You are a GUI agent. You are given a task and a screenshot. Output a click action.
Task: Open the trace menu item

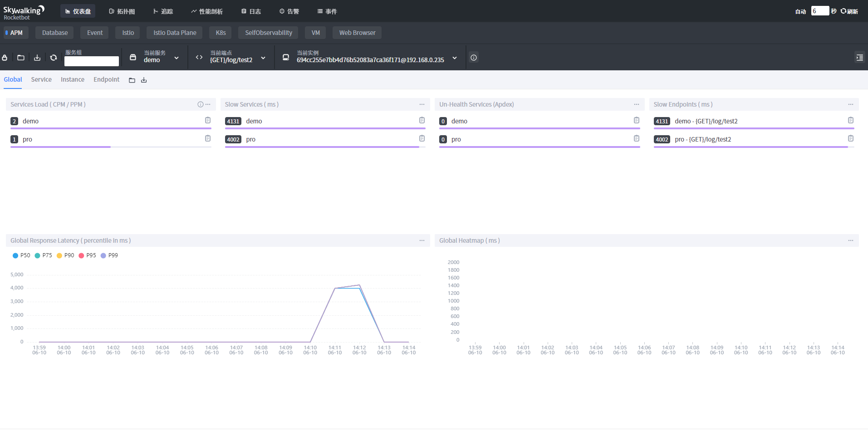click(163, 11)
